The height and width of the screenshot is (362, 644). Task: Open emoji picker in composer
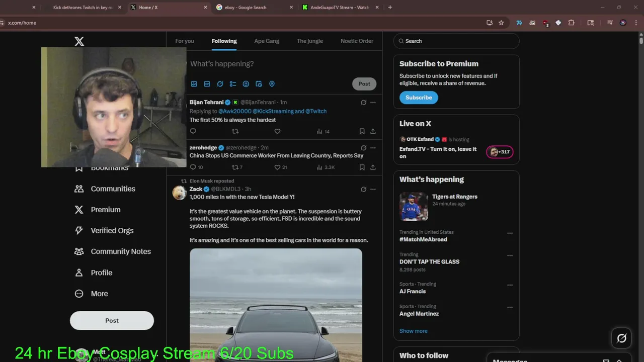pos(246,84)
